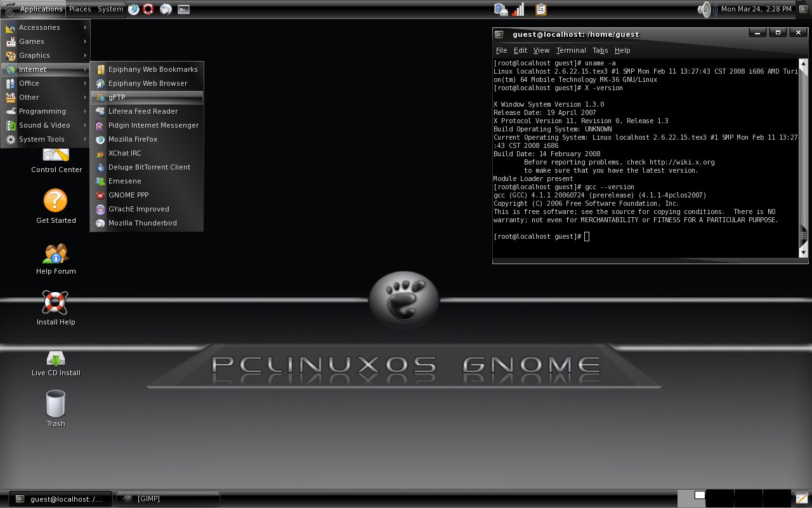This screenshot has width=812, height=508.
Task: Expand the Other submenu
Action: click(46, 97)
